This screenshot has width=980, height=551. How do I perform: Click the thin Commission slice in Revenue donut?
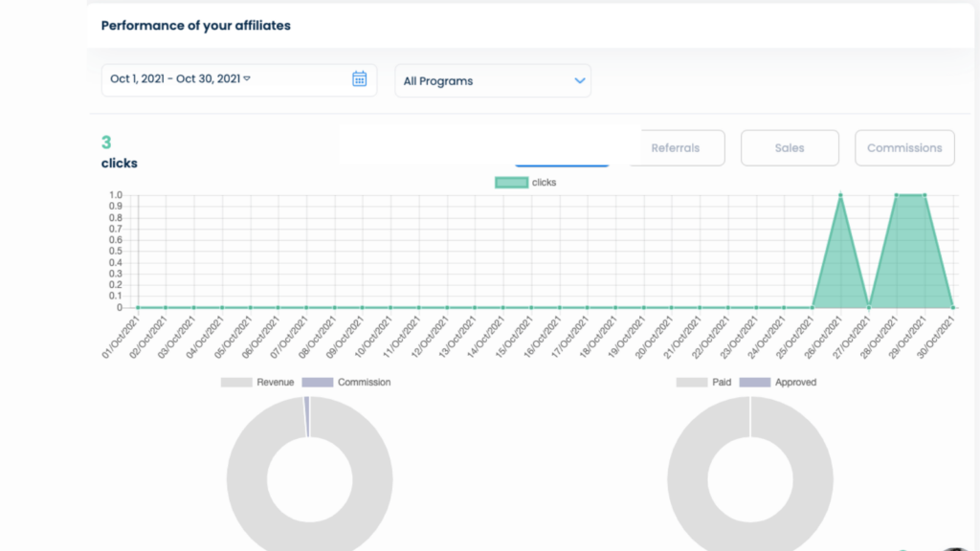tap(307, 417)
